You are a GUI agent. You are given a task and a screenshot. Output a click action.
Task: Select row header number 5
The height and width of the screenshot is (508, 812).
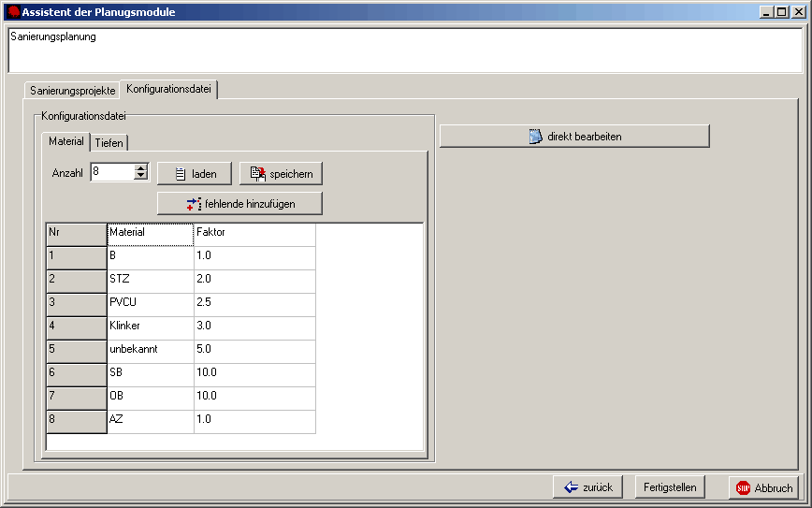pyautogui.click(x=76, y=349)
